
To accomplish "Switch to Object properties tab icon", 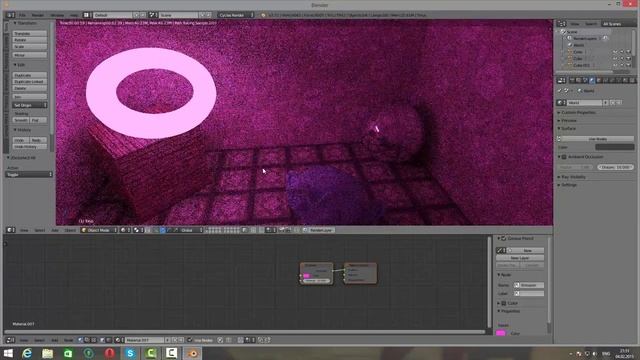I will coord(598,80).
